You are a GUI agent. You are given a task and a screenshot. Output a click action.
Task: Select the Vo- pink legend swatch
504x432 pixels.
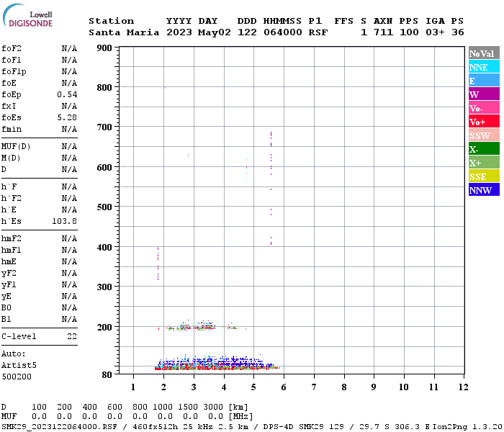click(484, 108)
